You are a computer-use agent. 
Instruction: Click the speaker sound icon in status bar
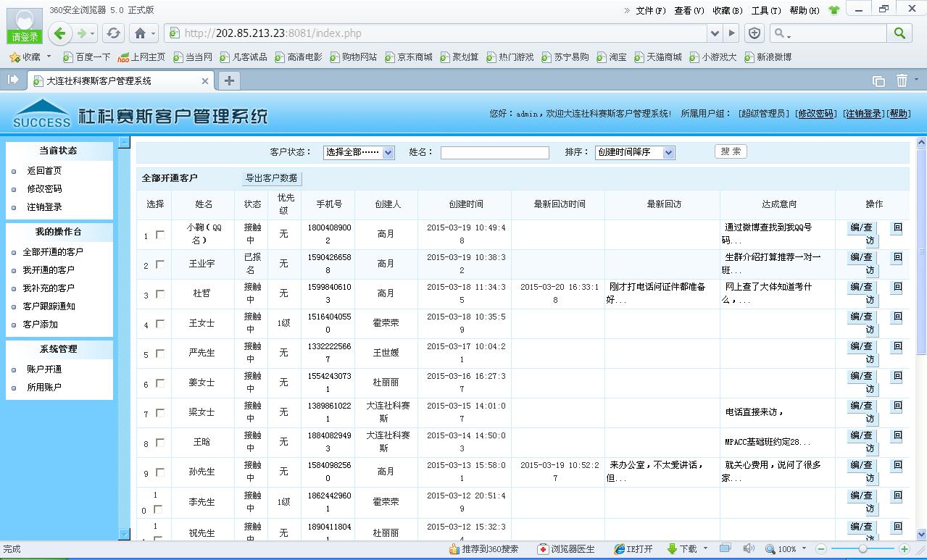tap(749, 548)
